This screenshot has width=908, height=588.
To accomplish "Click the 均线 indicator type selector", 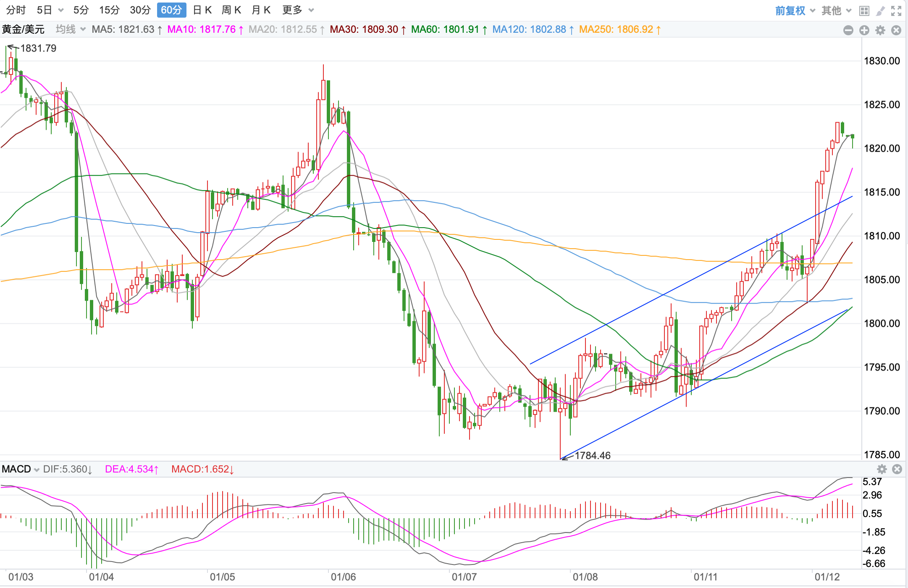I will pos(70,29).
